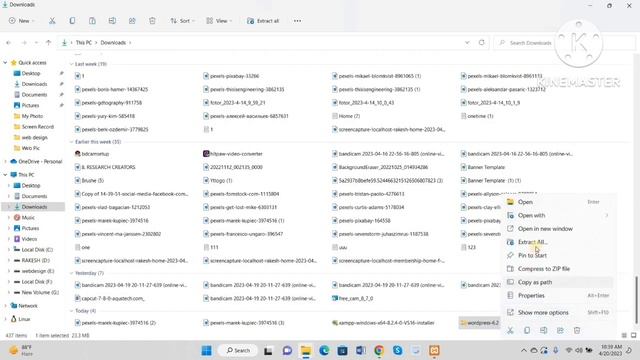This screenshot has height=360, width=640.
Task: Click the Delete trash icon in the toolbar
Action: click(x=152, y=21)
